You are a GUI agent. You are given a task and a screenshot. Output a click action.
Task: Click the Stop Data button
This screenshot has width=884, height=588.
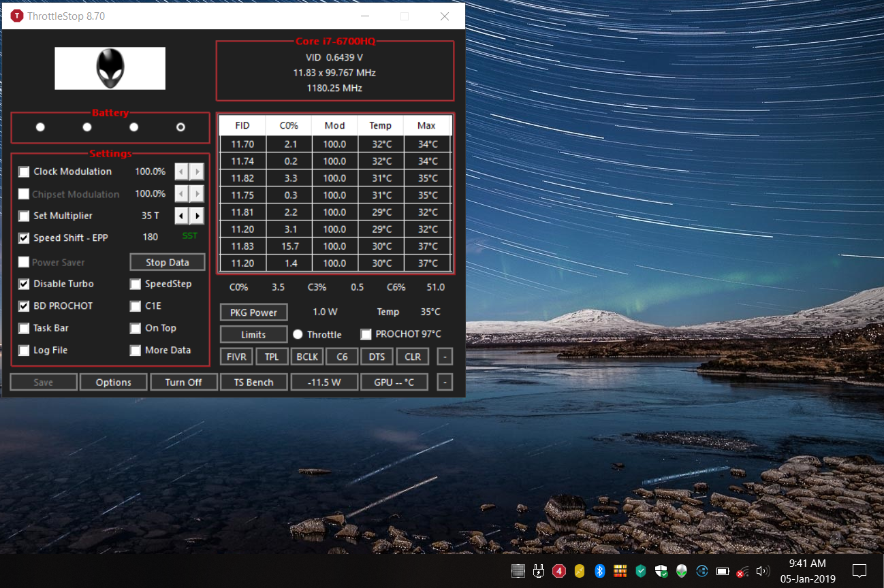167,262
